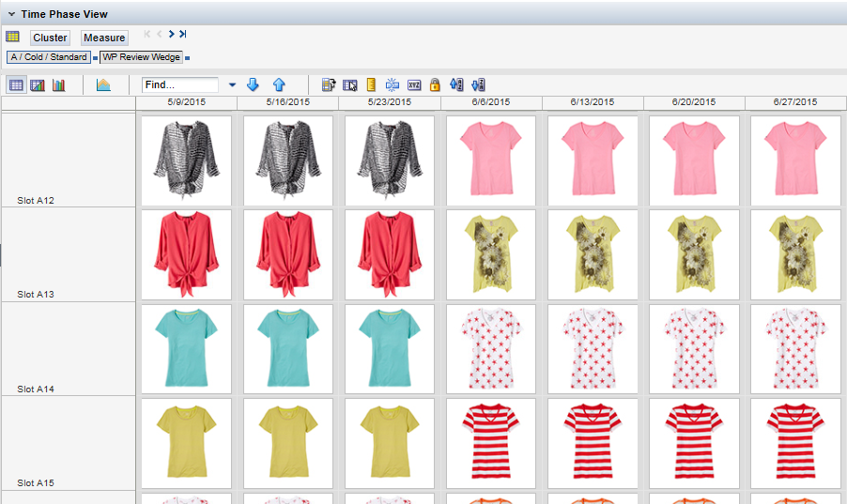Switch to grid view mode
The image size is (847, 504).
coord(16,84)
